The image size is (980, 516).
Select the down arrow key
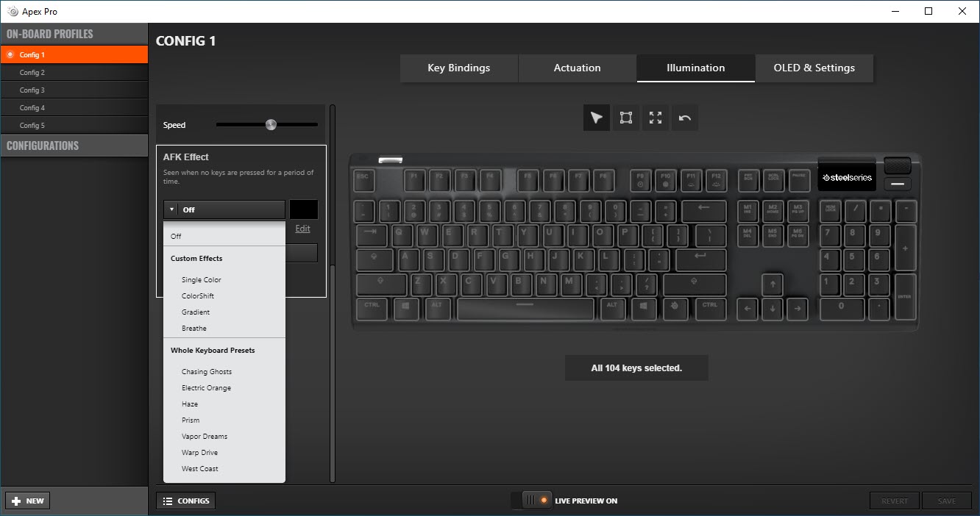coord(772,309)
